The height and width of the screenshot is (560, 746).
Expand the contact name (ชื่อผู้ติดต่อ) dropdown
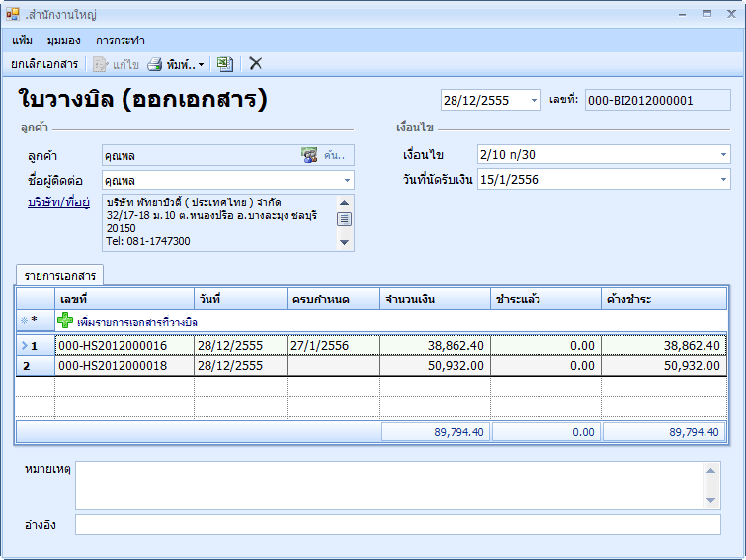(x=346, y=181)
